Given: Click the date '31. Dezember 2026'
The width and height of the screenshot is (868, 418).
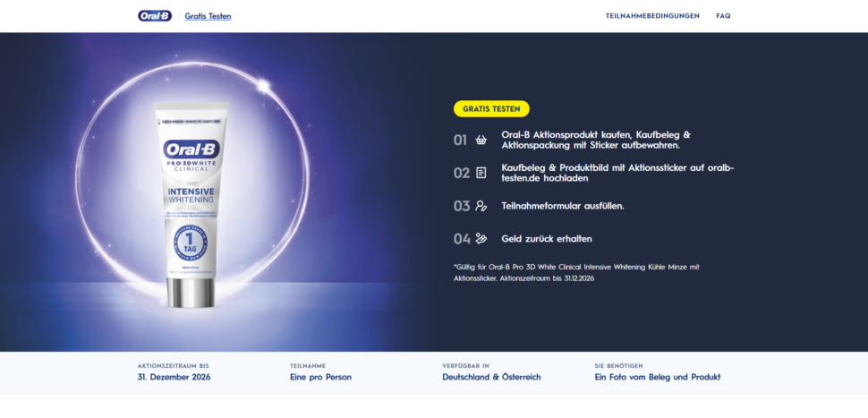Looking at the screenshot, I should (x=174, y=377).
